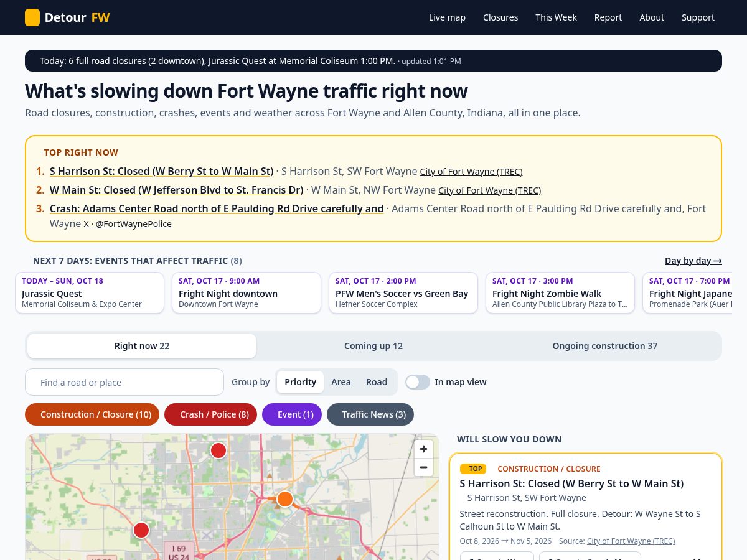
Task: Open the Fright Night Zombie Walk event card
Action: [560, 292]
